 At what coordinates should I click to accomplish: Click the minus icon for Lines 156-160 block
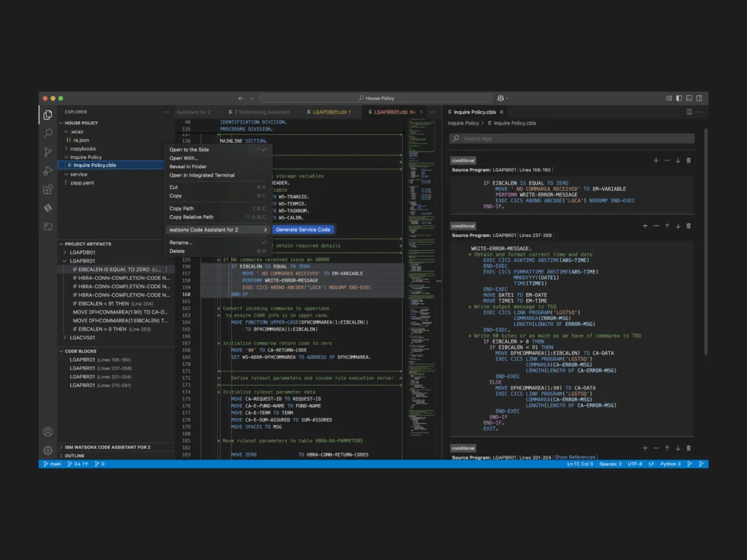click(667, 160)
